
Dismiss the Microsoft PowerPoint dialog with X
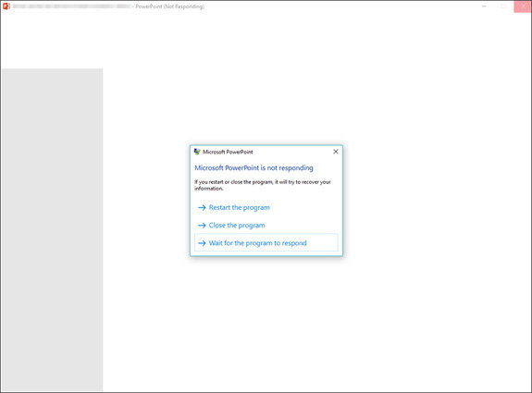tap(336, 152)
